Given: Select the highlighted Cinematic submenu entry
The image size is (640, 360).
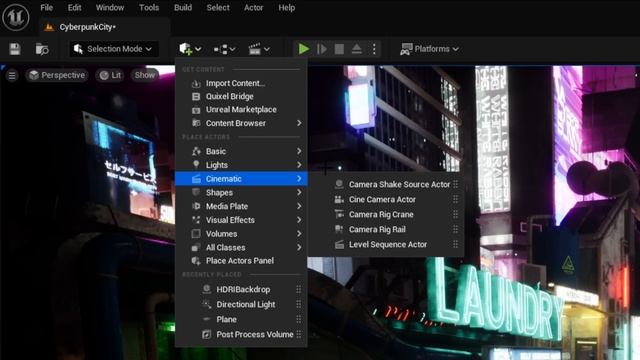Looking at the screenshot, I should pyautogui.click(x=241, y=179).
